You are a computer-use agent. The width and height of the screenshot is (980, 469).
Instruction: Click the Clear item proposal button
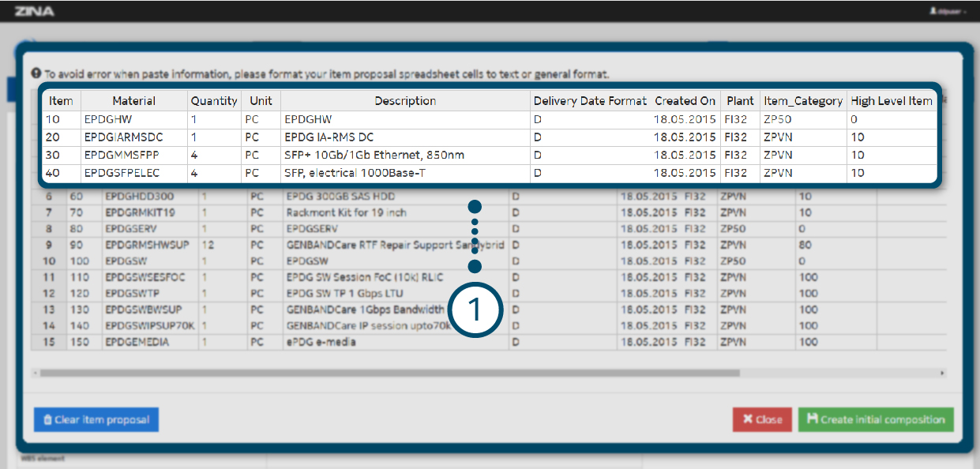96,420
